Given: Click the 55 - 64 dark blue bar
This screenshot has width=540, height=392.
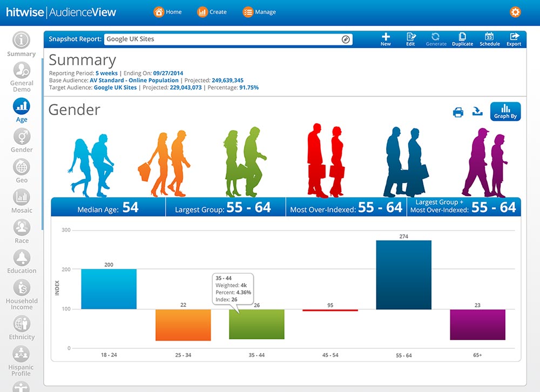Looking at the screenshot, I should pos(403,275).
